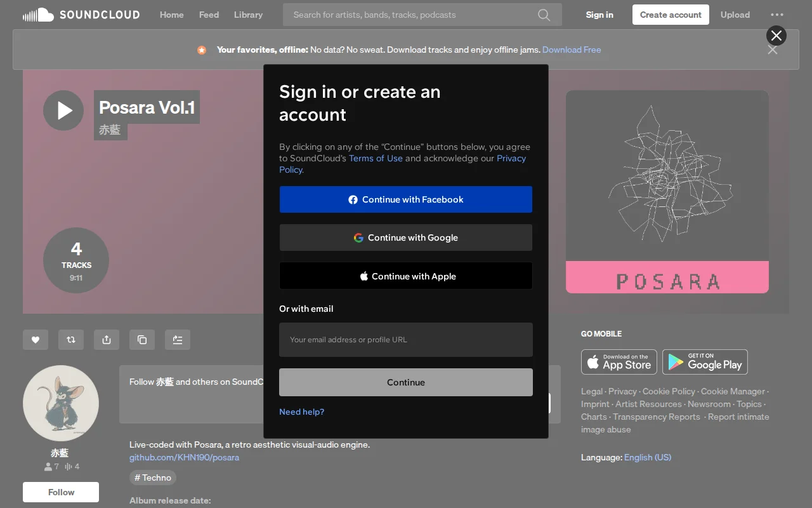View the 4 tracks count of artist
The width and height of the screenshot is (812, 508).
[72, 467]
